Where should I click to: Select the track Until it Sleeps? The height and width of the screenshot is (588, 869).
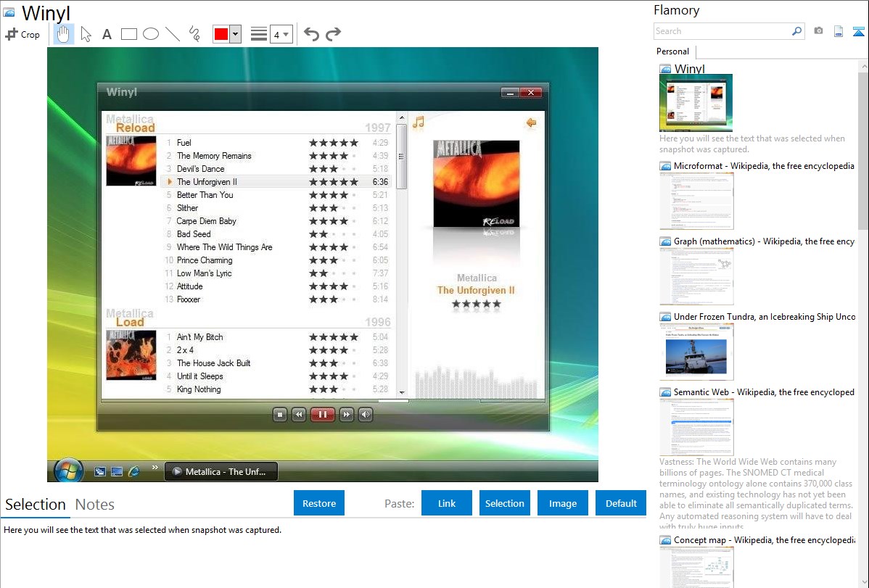199,376
